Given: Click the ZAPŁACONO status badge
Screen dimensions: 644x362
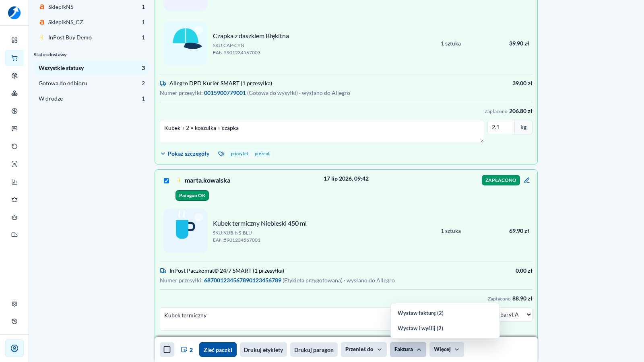Looking at the screenshot, I should pos(501,180).
